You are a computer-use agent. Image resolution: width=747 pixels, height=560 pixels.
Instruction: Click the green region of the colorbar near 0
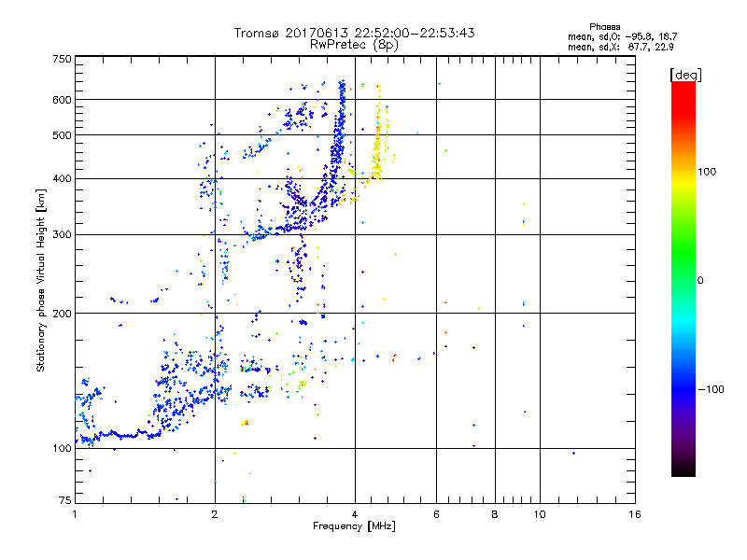pyautogui.click(x=684, y=267)
